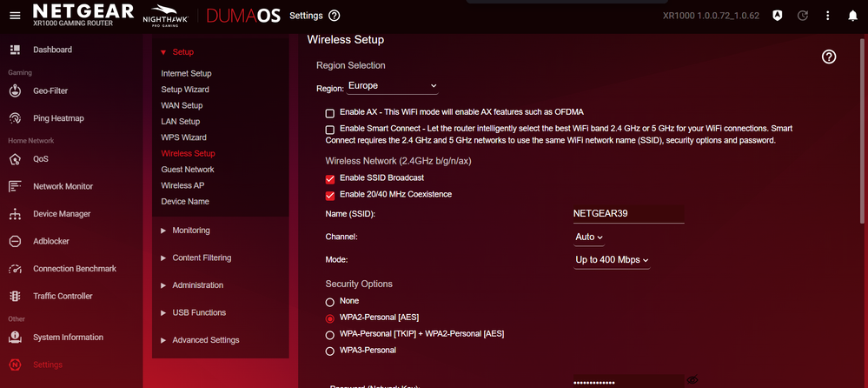Select Wireless Setup menu item
Viewport: 868px width, 388px height.
189,153
